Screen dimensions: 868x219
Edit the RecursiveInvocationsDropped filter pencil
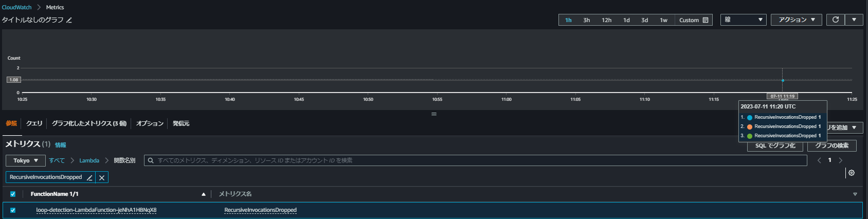pyautogui.click(x=89, y=177)
